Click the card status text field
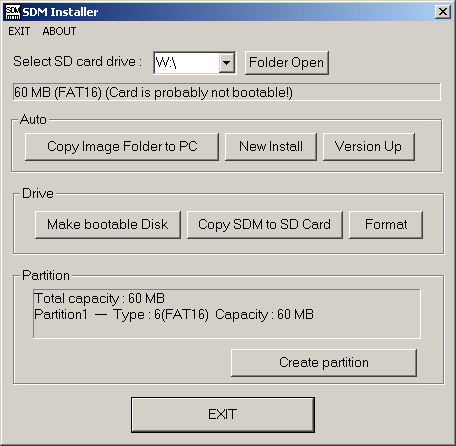This screenshot has height=446, width=456. [x=227, y=92]
